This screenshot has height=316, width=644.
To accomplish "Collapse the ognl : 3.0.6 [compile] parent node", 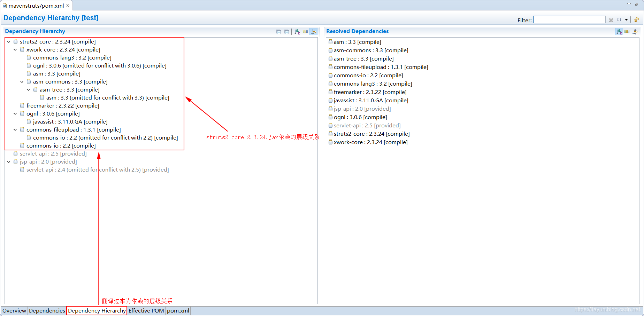I will [15, 114].
